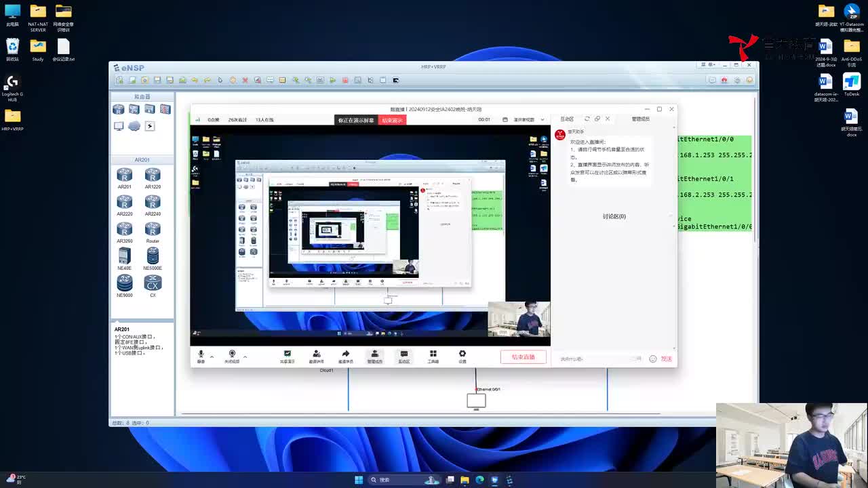Pick the CX device
868x488 pixels.
coord(153,287)
